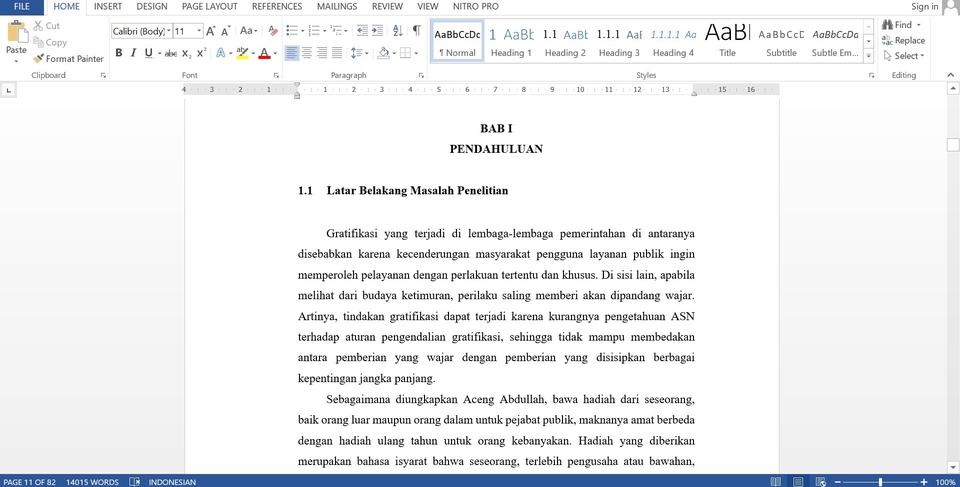Toggle Italic formatting
This screenshot has height=487, width=960.
tap(133, 53)
